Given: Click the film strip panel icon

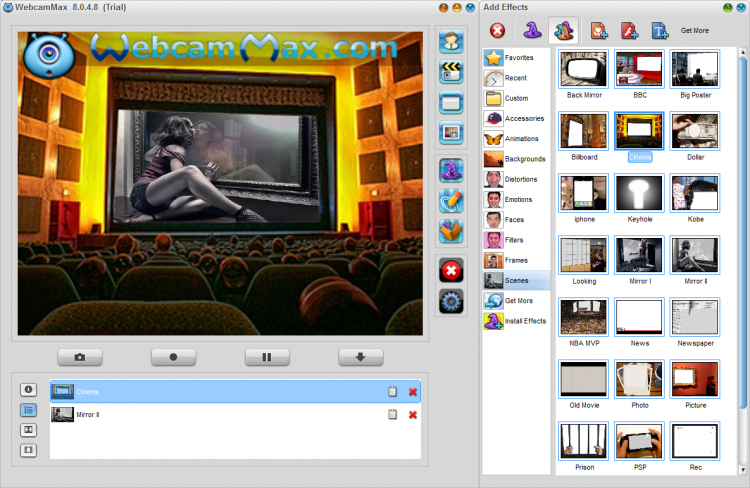Looking at the screenshot, I should (x=28, y=450).
